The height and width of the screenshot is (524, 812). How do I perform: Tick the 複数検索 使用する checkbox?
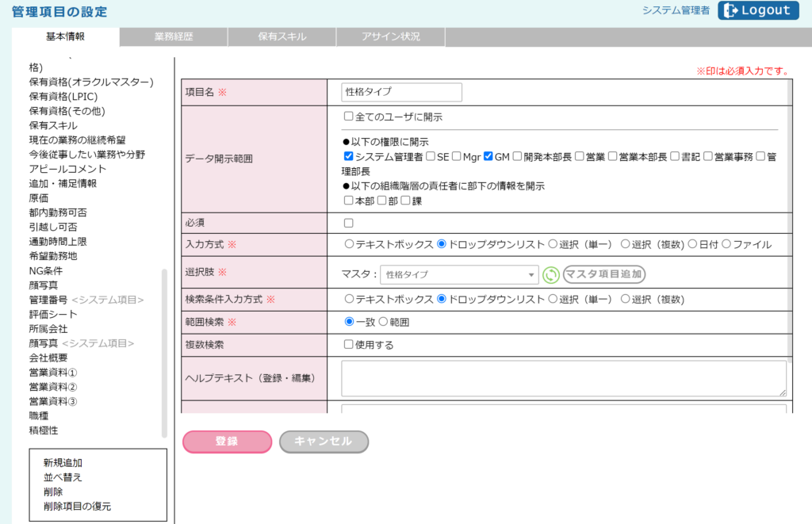coord(348,345)
